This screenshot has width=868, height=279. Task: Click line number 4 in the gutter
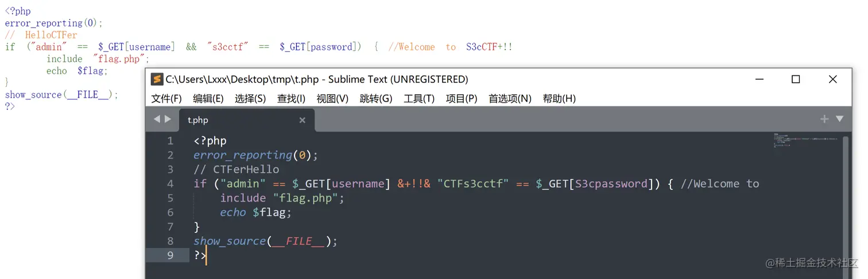[x=170, y=184]
